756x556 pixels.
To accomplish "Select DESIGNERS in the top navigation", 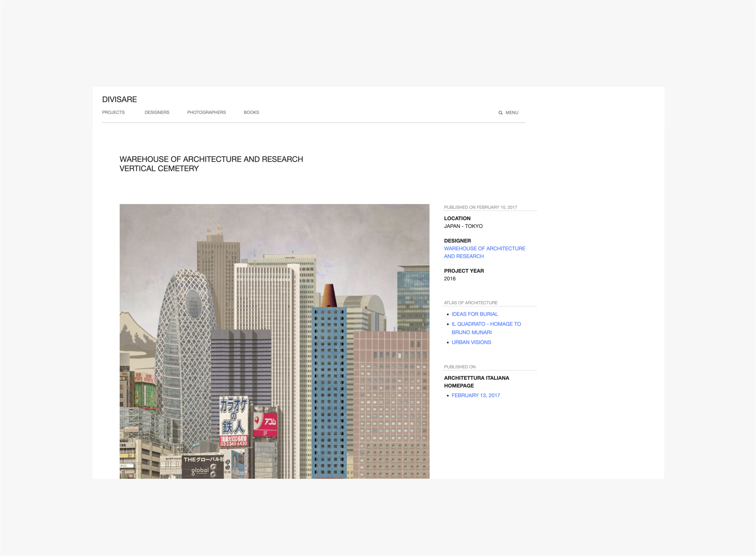I will pyautogui.click(x=157, y=112).
